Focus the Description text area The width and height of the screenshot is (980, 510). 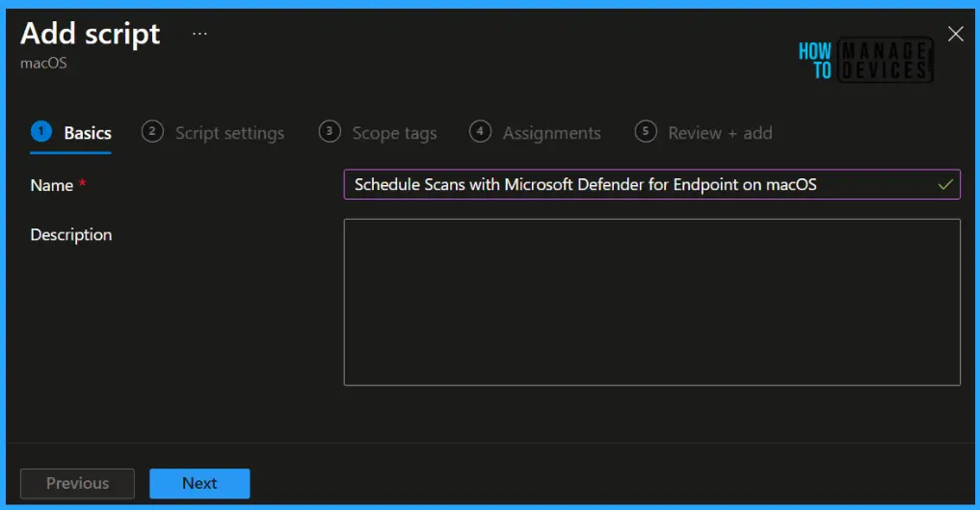tap(651, 302)
